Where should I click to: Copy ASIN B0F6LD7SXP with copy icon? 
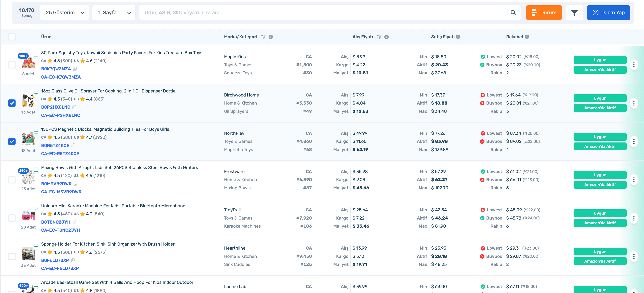click(73, 260)
